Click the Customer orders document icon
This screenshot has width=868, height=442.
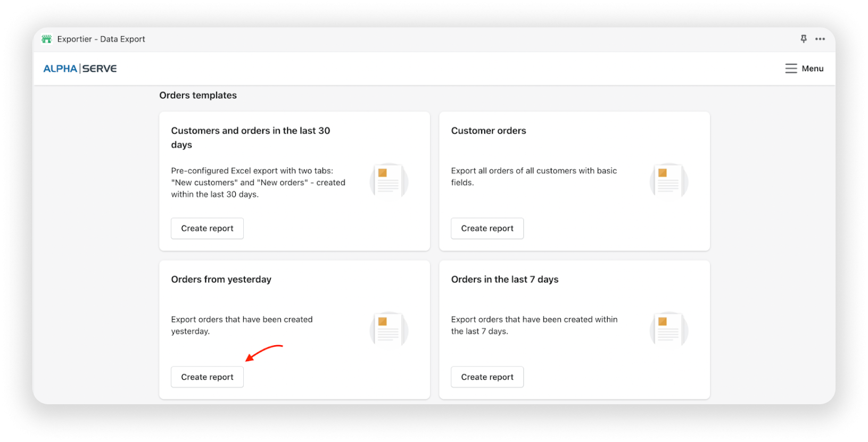668,181
